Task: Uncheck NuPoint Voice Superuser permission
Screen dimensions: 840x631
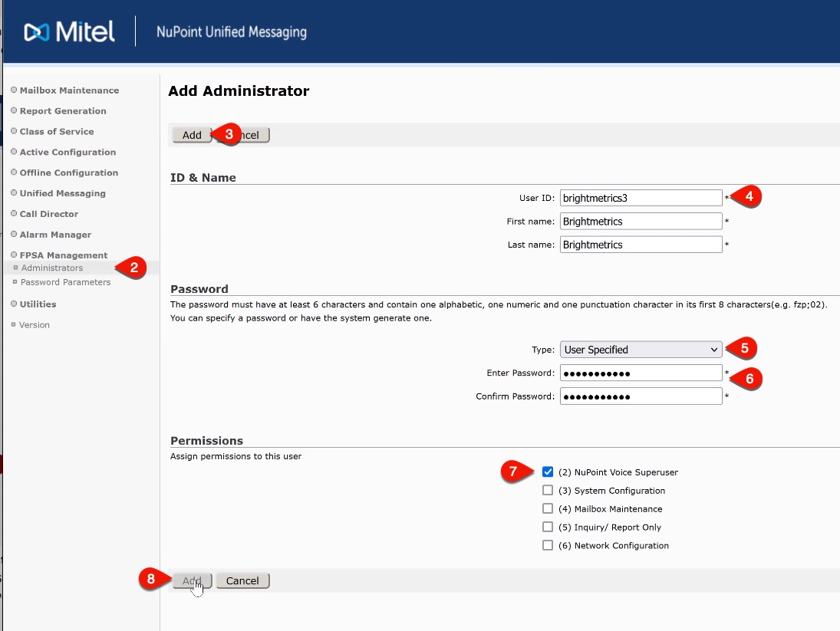Action: click(x=548, y=470)
